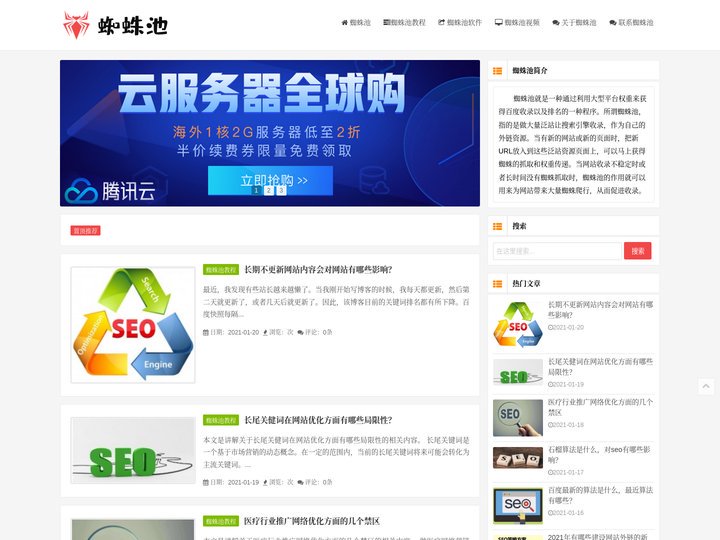Open hot article 长期不更新网站内容 in sidebar

point(601,309)
